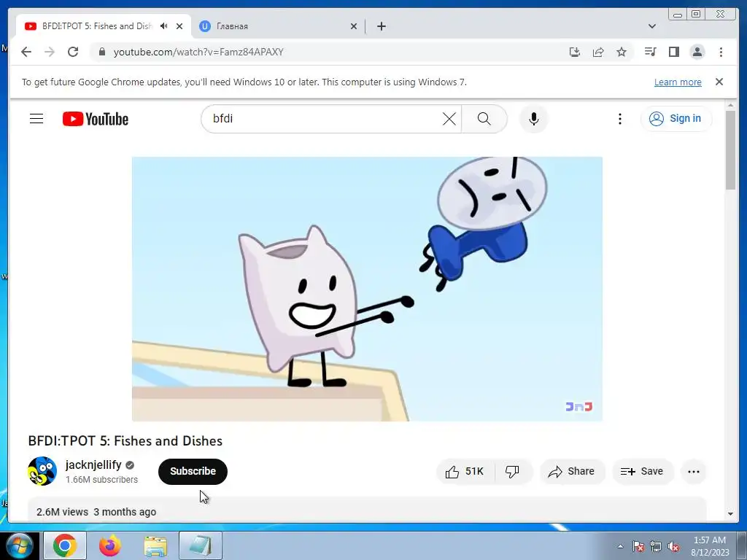Click the network tray icon
This screenshot has height=560, width=747.
coord(656,546)
